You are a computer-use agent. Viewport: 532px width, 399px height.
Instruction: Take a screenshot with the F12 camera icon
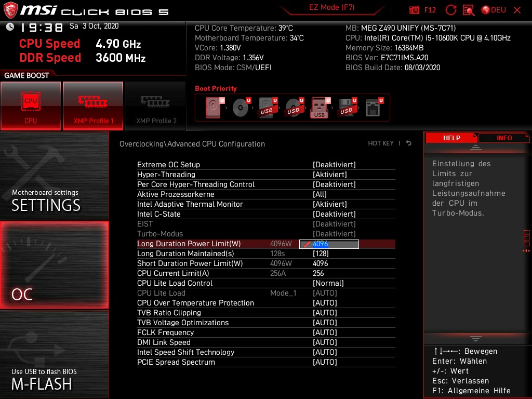tap(414, 10)
